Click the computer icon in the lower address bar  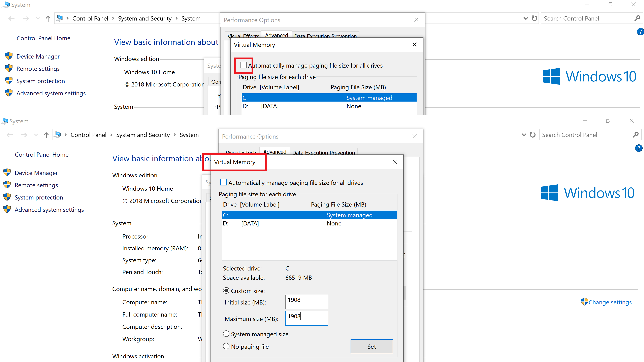[x=58, y=135]
